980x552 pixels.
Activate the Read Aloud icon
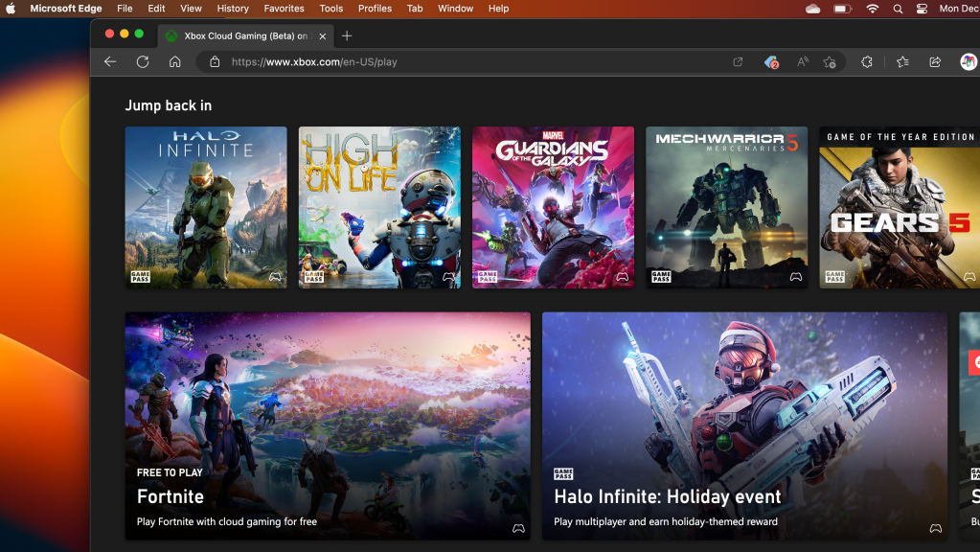(803, 61)
